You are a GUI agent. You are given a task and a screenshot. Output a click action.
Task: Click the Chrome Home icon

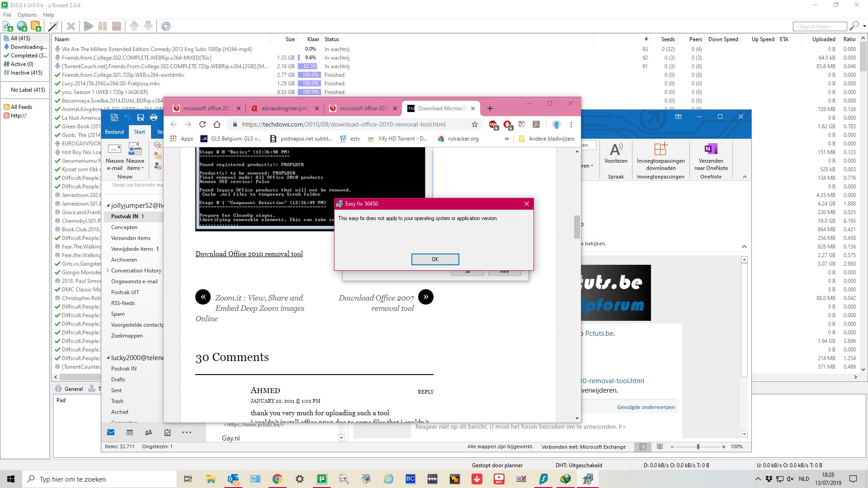point(217,124)
